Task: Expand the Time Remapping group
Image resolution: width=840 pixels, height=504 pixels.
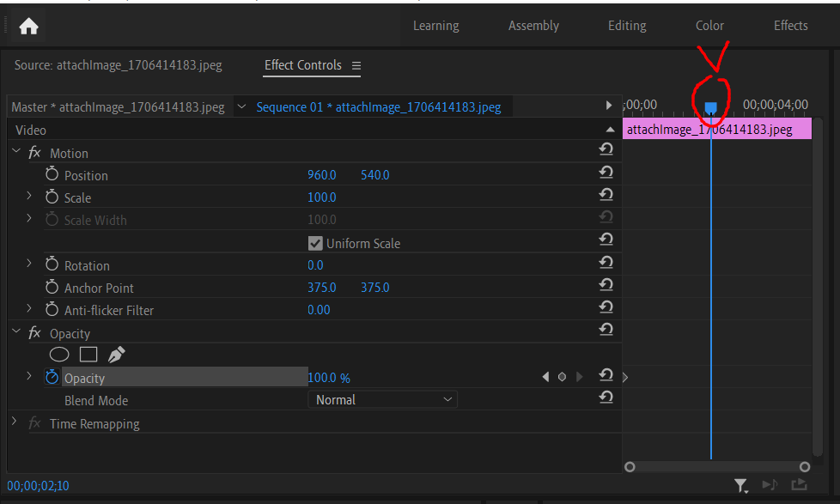Action: 15,422
